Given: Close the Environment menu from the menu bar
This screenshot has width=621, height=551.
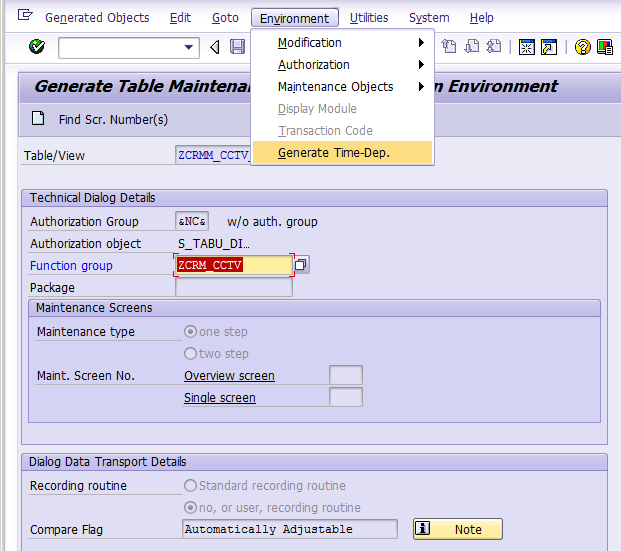Looking at the screenshot, I should [x=295, y=18].
